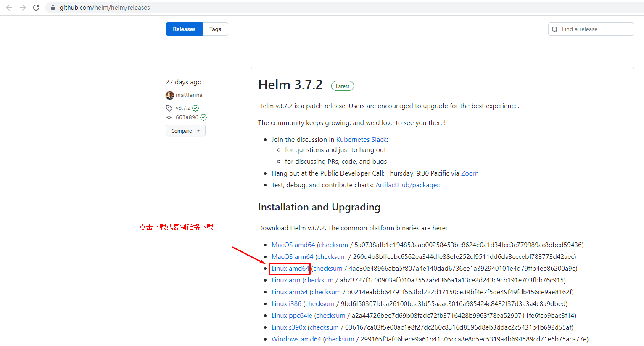Open the ArtifactHub/packages link
The image size is (644, 346).
tap(407, 185)
